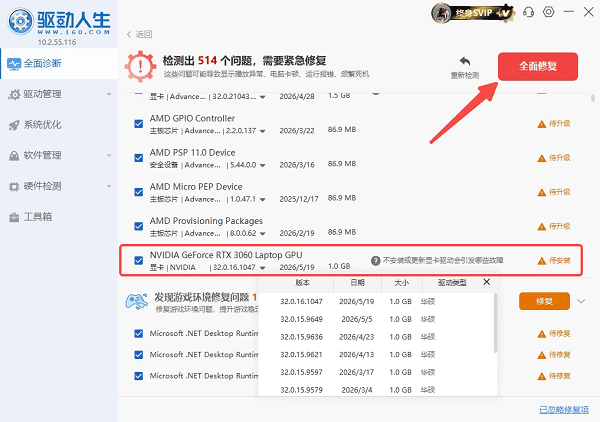The width and height of the screenshot is (600, 422).
Task: Click warning icon for NVIDIA GeForce RTX 3060
Action: (541, 261)
